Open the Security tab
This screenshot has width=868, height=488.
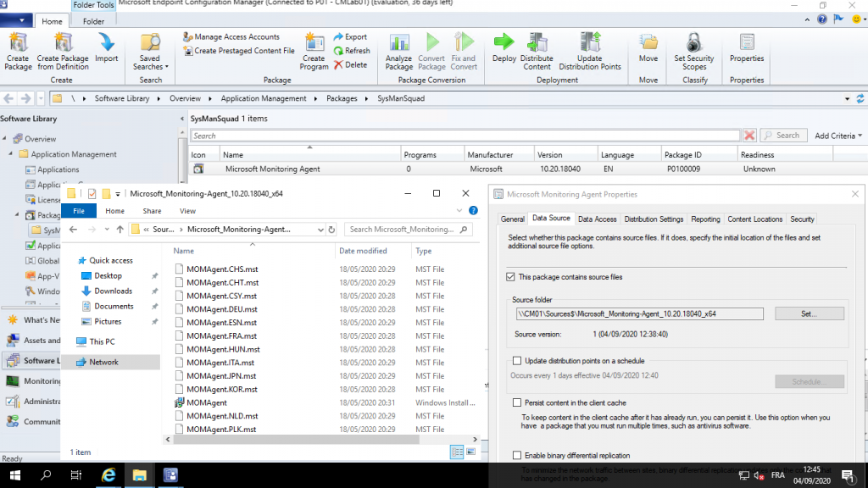[x=802, y=219]
